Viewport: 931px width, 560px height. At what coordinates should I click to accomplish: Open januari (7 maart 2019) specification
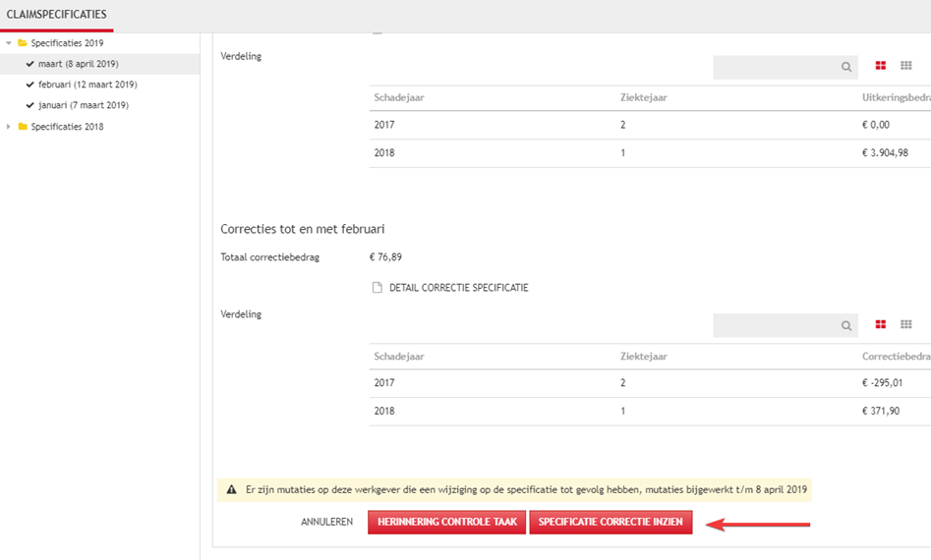tap(83, 105)
